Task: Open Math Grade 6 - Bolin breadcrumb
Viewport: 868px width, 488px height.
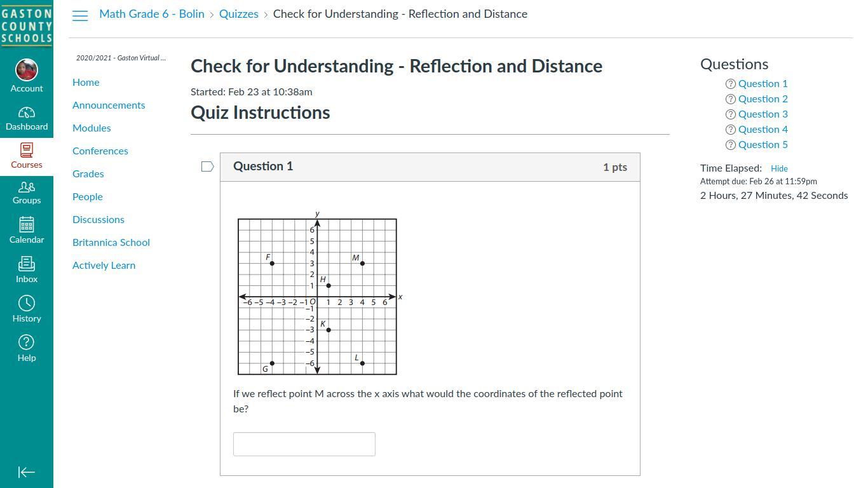Action: pos(152,14)
